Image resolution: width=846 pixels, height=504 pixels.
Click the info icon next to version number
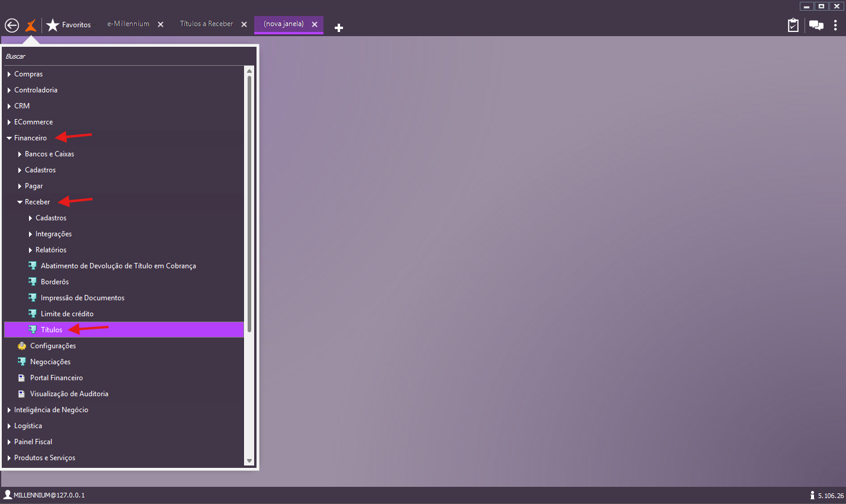pyautogui.click(x=812, y=495)
